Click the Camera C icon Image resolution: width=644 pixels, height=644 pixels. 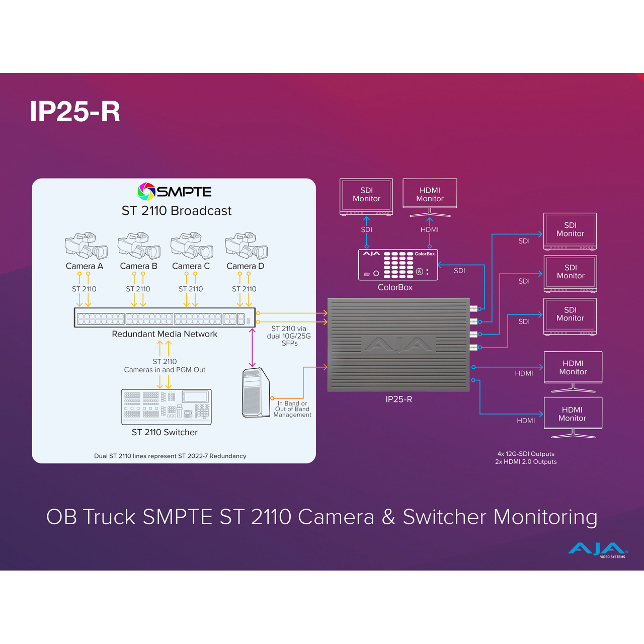(x=192, y=246)
